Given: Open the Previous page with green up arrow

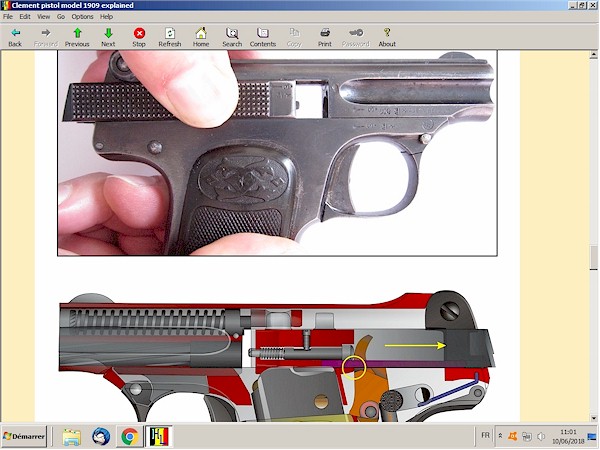Looking at the screenshot, I should 77,37.
